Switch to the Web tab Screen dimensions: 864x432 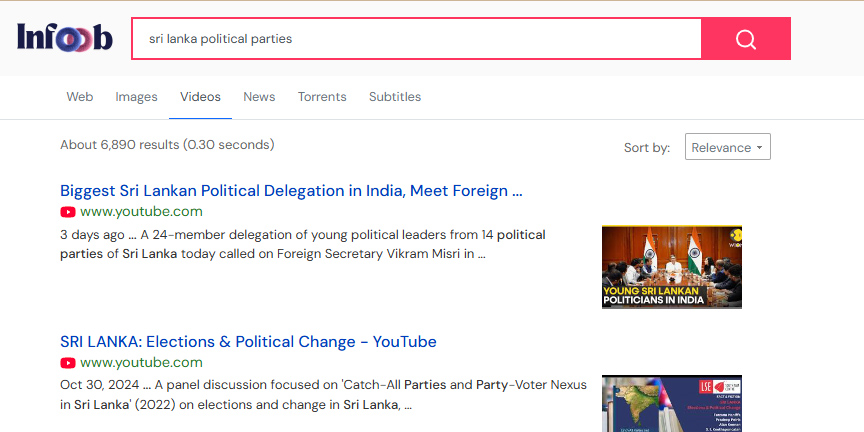80,97
